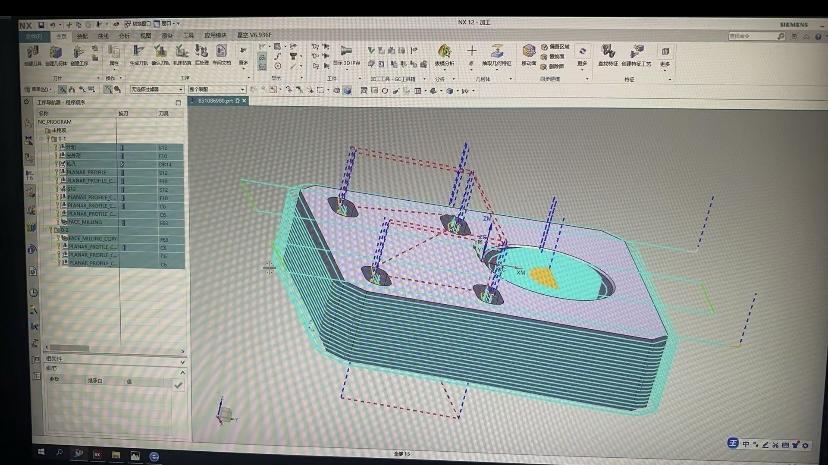The height and width of the screenshot is (465, 828).
Task: Click the Create Geometry icon
Action: pos(56,53)
